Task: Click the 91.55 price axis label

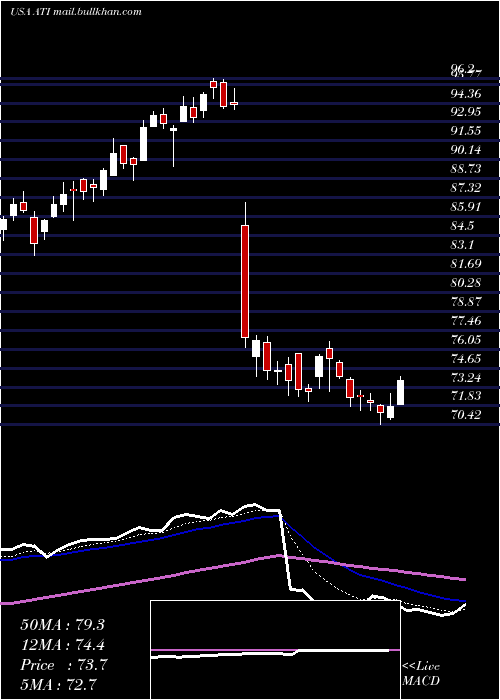Action: 467,131
